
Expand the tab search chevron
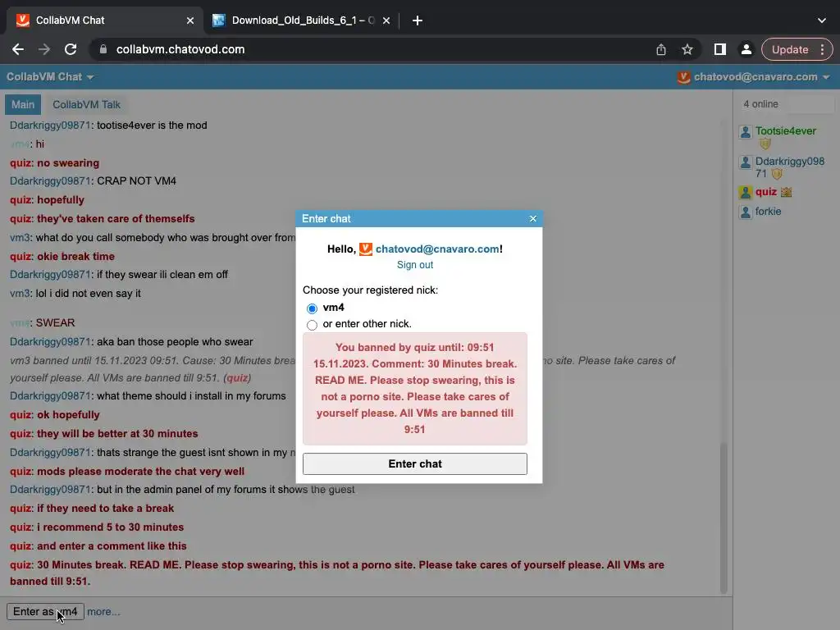click(822, 21)
